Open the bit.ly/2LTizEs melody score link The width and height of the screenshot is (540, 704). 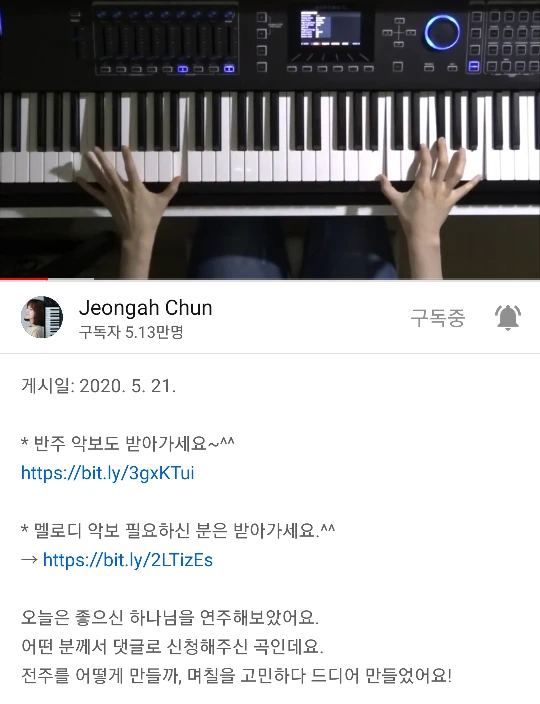128,560
